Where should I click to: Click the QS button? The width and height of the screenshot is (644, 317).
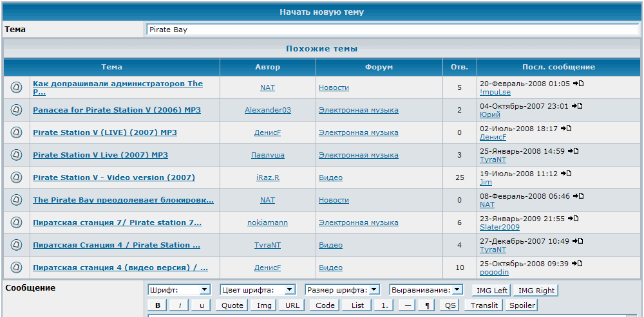(x=450, y=305)
